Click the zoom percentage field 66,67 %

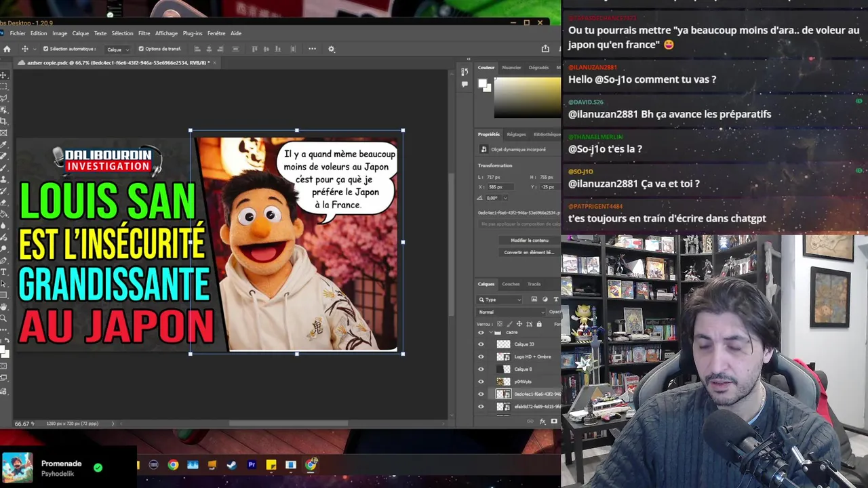point(24,424)
